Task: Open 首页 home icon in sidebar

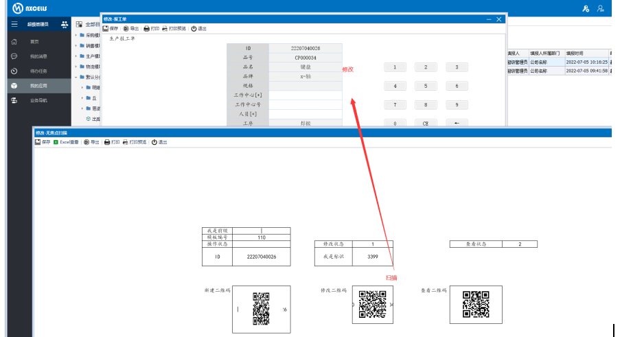Action: click(x=14, y=41)
